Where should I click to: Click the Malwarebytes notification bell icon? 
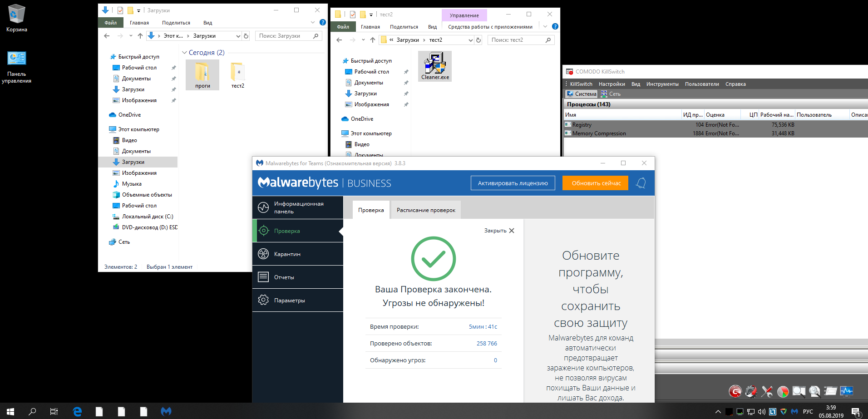(x=641, y=183)
